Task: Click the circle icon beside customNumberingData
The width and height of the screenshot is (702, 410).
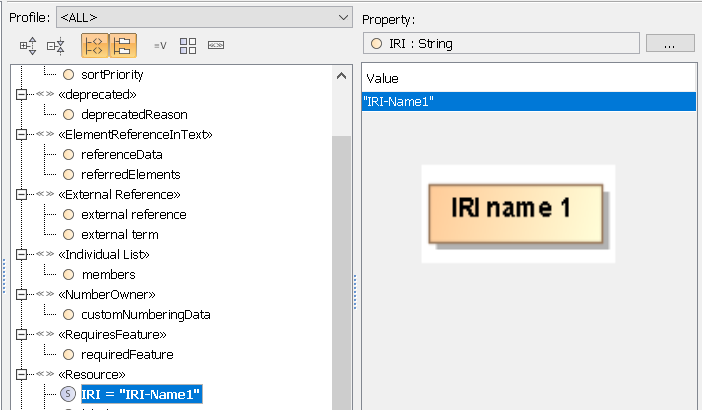Action: pos(69,314)
